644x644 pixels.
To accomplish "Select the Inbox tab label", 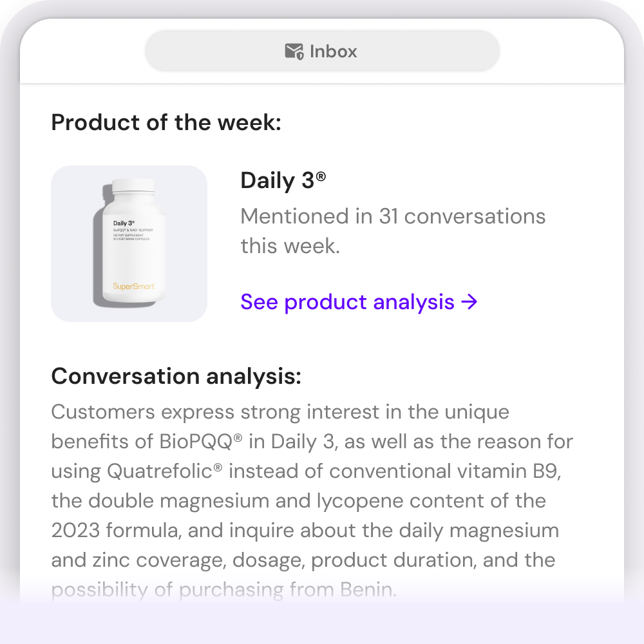I will tap(333, 52).
